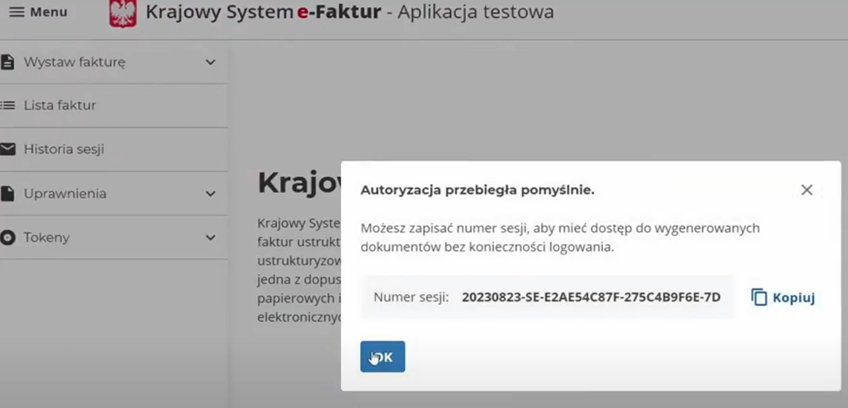Click the Historia sesji envelope icon
Screen dimensions: 848x408
tap(8, 150)
